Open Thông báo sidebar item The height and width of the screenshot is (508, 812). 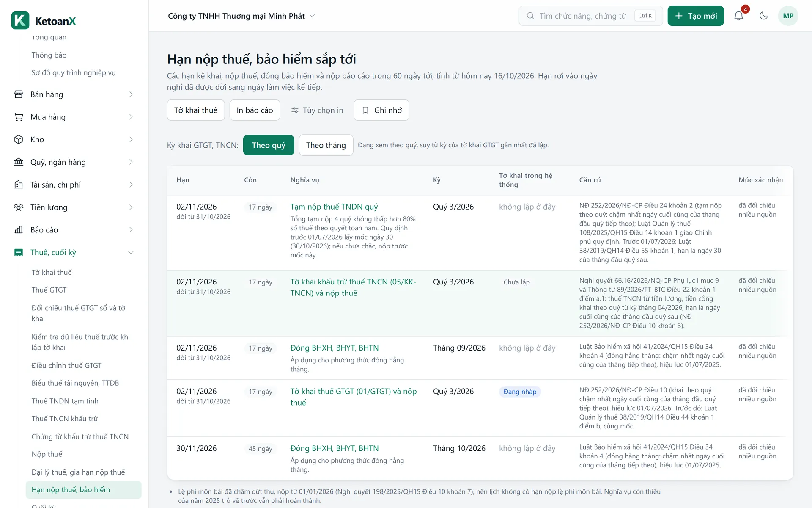tap(49, 55)
